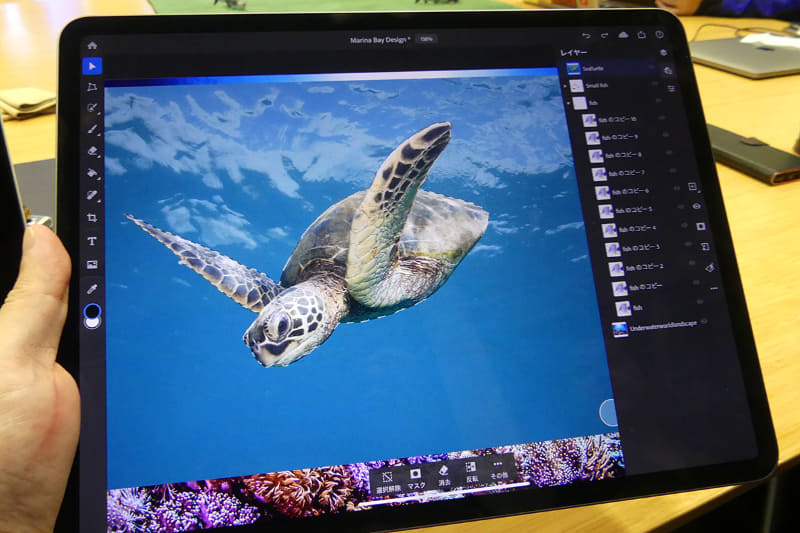Expand the Small fish group
The image size is (800, 533).
point(565,86)
